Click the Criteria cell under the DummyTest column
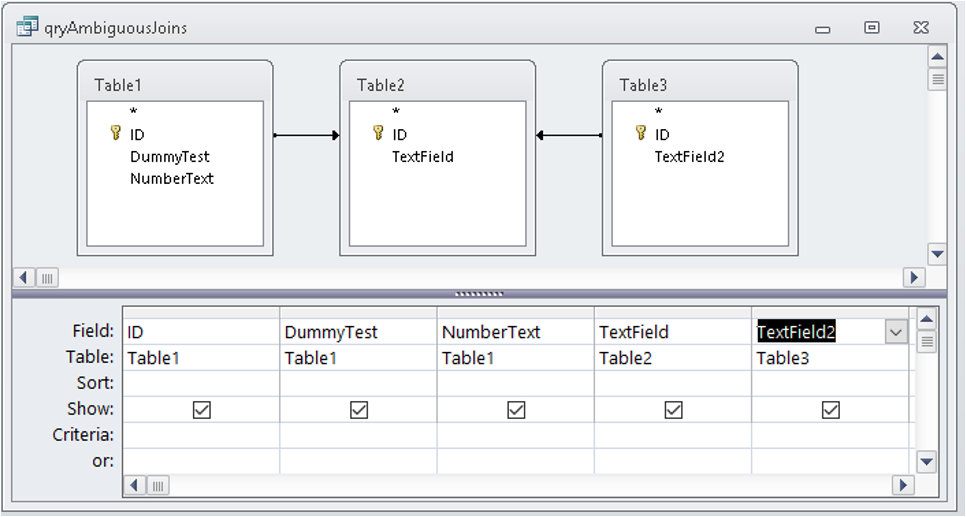The width and height of the screenshot is (966, 517). pos(358,435)
